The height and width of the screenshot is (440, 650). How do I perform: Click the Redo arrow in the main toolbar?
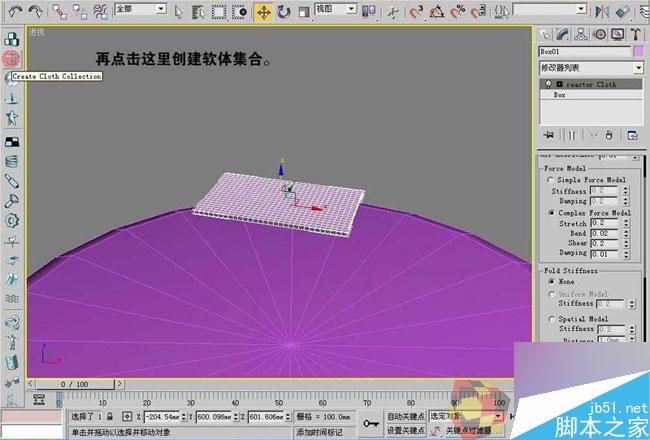click(36, 11)
